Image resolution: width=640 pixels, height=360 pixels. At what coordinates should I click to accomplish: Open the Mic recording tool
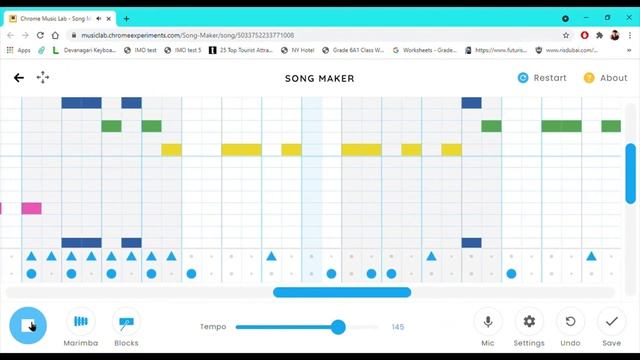point(488,327)
